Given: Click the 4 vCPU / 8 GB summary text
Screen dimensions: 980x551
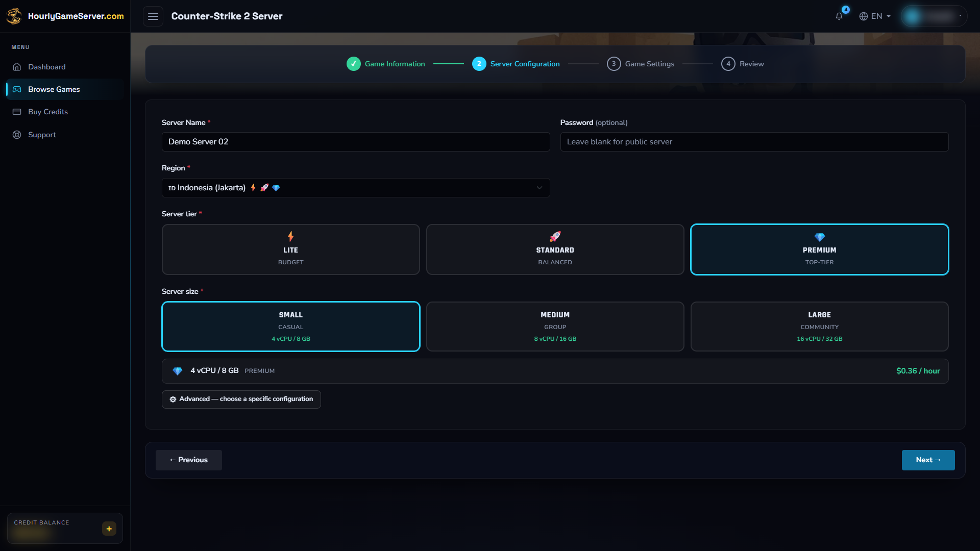Looking at the screenshot, I should click(214, 371).
